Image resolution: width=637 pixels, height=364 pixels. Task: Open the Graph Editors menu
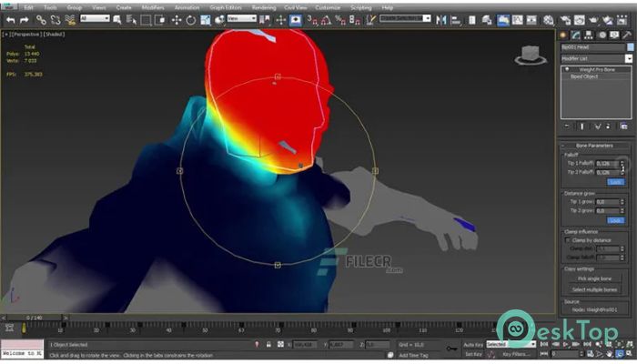[x=226, y=7]
